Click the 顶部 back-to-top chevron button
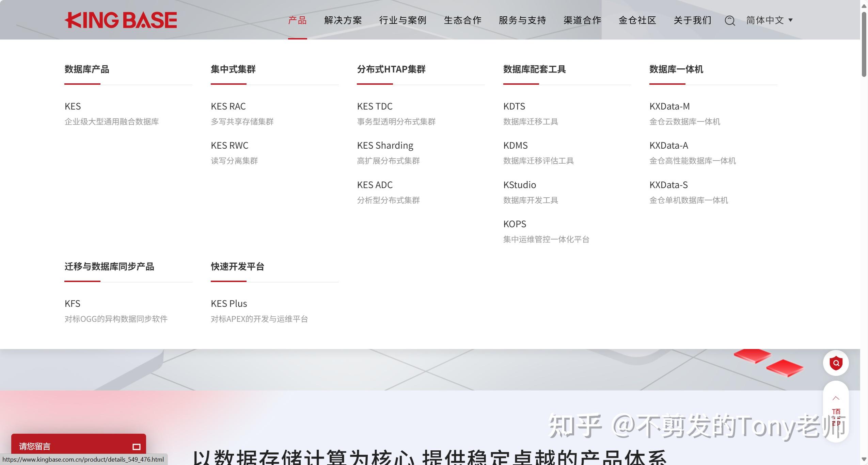The height and width of the screenshot is (465, 868). [835, 398]
